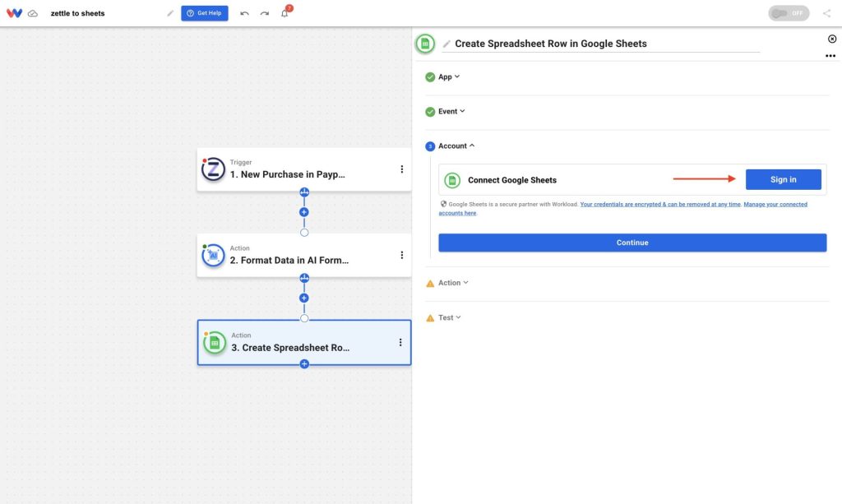Click the Google Sheets icon in panel header
Viewport: 842px width, 504px height.
(425, 44)
